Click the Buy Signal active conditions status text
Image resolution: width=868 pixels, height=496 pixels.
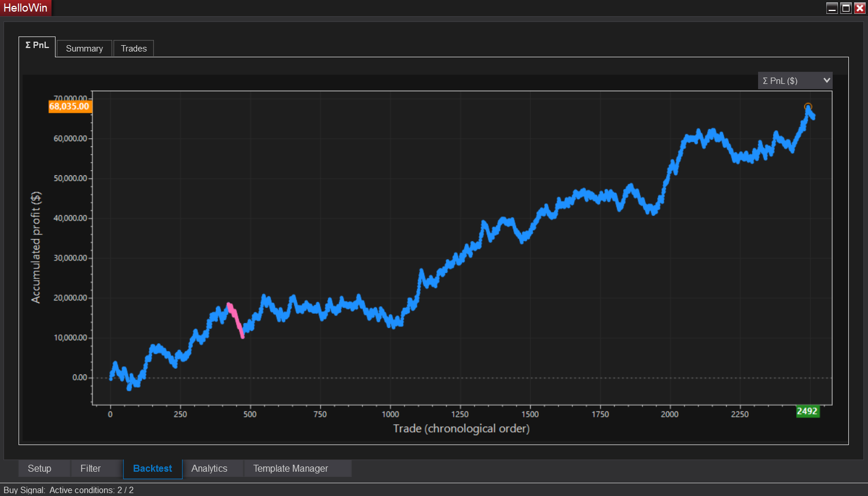pyautogui.click(x=68, y=490)
